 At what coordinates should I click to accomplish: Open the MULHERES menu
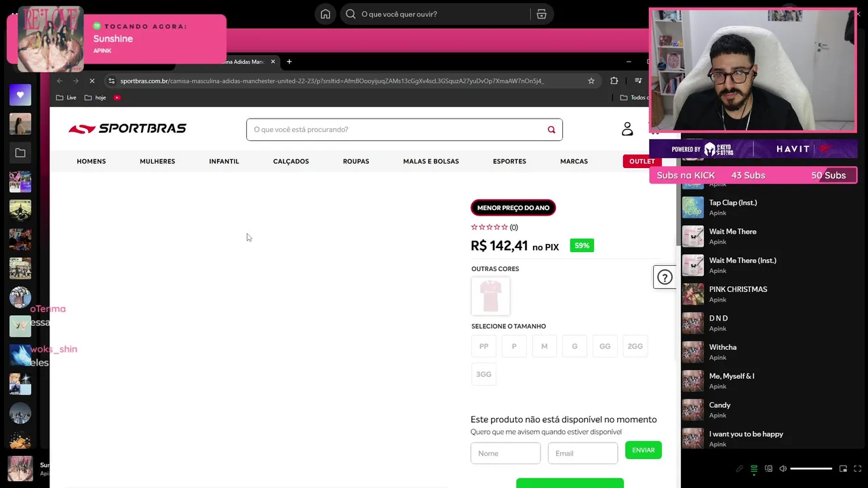point(157,161)
